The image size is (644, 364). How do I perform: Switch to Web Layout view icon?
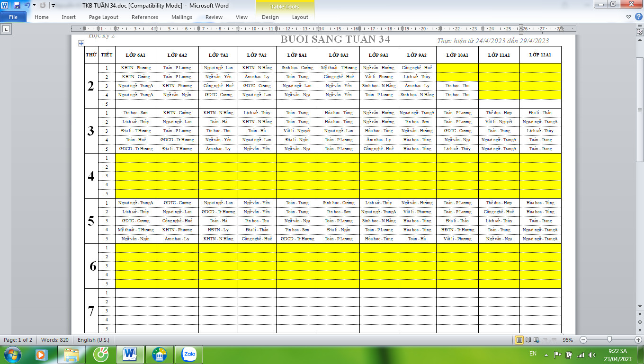click(x=536, y=340)
